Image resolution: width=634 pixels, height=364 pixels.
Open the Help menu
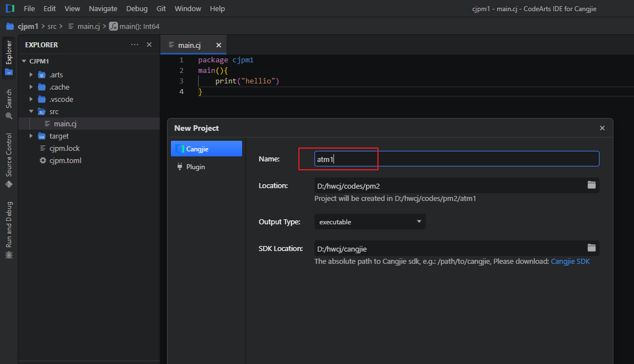[217, 8]
